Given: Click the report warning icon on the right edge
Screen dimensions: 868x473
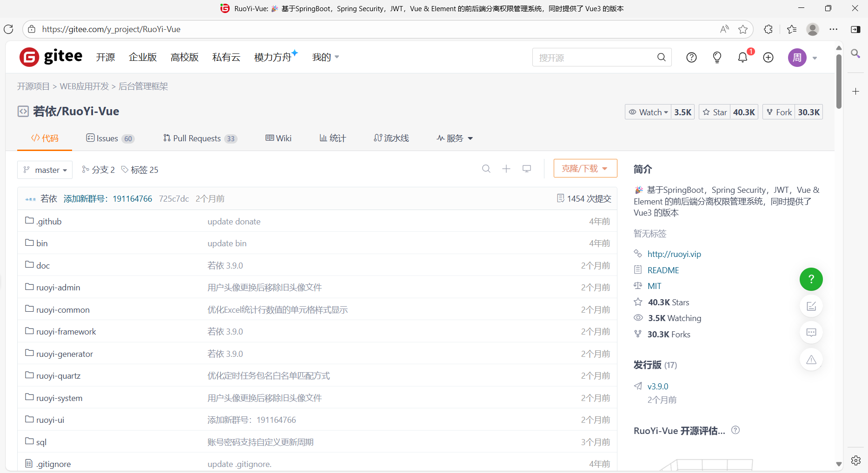Looking at the screenshot, I should 811,359.
